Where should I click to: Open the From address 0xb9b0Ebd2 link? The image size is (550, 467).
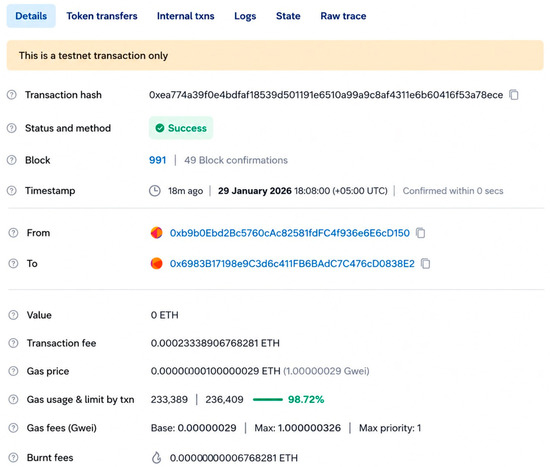tap(290, 233)
